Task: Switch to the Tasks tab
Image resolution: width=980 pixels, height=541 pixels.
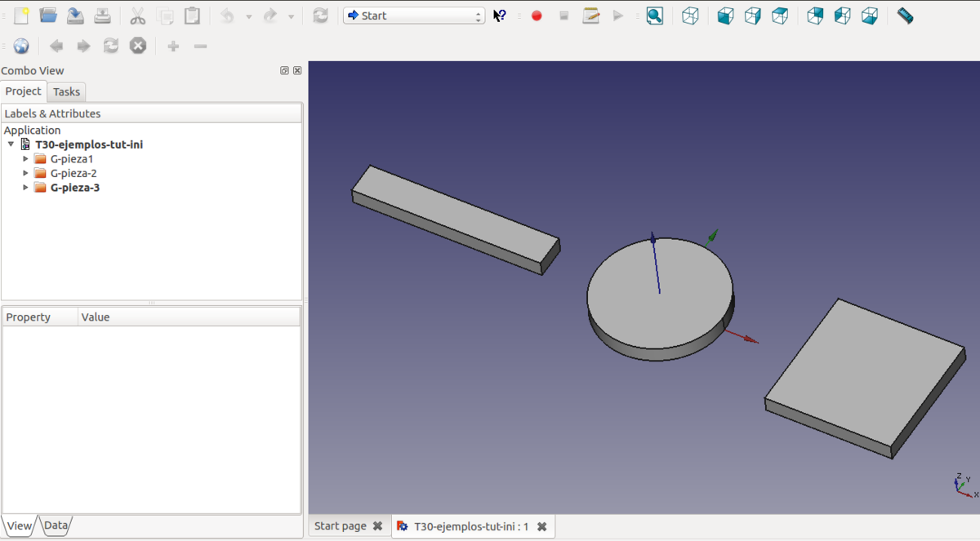Action: pyautogui.click(x=66, y=92)
